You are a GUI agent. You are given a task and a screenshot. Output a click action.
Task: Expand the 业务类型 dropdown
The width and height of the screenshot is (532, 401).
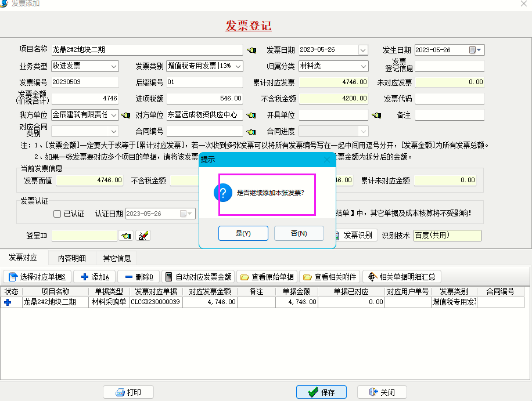coord(113,66)
